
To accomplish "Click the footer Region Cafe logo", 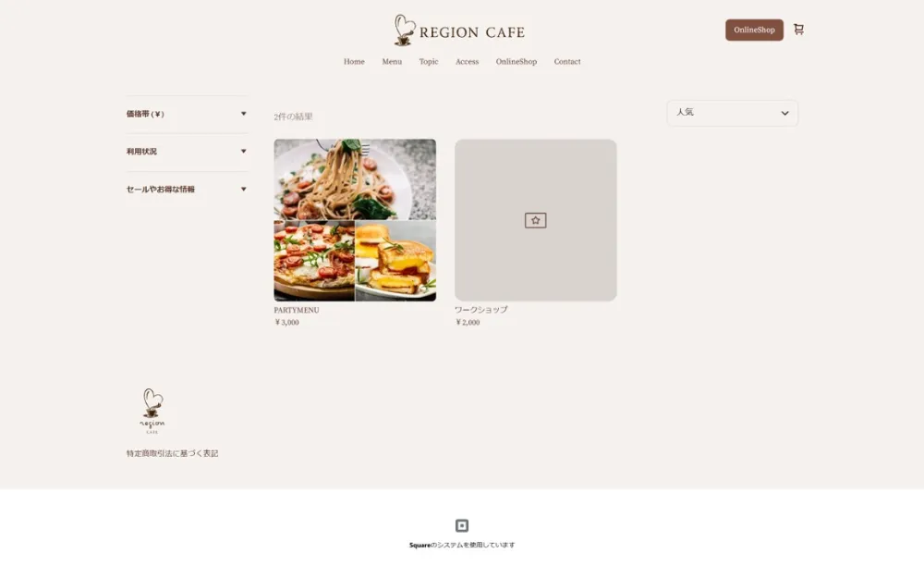I will pyautogui.click(x=152, y=412).
